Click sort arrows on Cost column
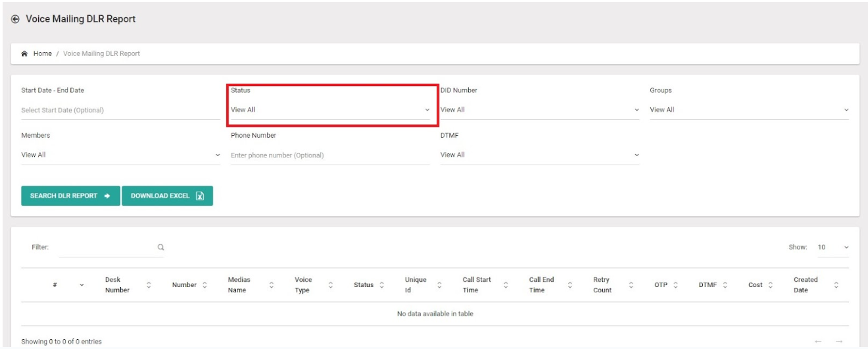868x349 pixels. (770, 285)
